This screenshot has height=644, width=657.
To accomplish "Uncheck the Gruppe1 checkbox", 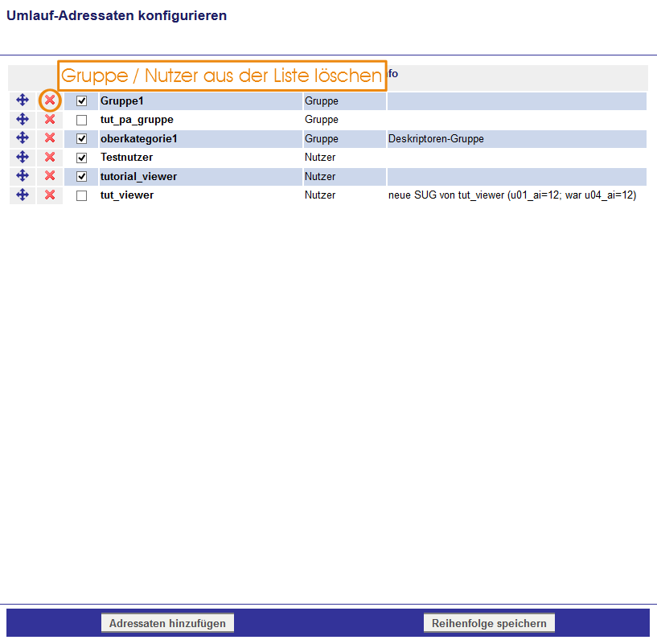I will pyautogui.click(x=82, y=101).
